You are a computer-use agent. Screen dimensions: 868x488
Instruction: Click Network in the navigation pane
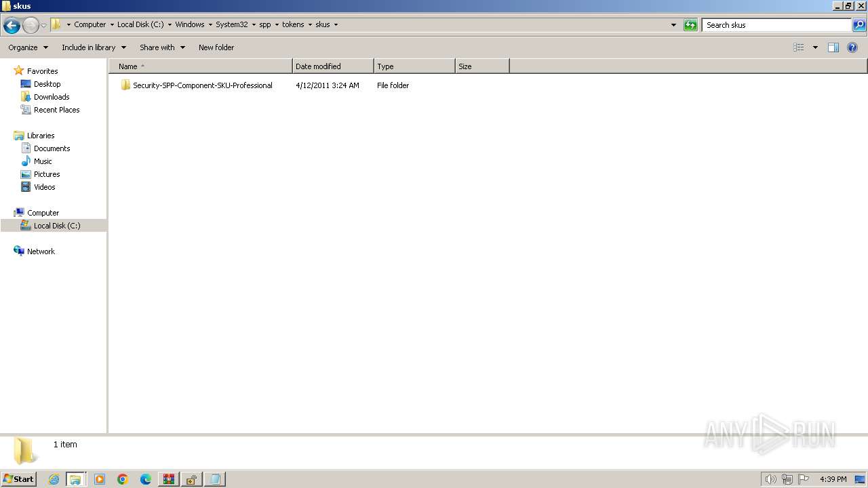[41, 251]
